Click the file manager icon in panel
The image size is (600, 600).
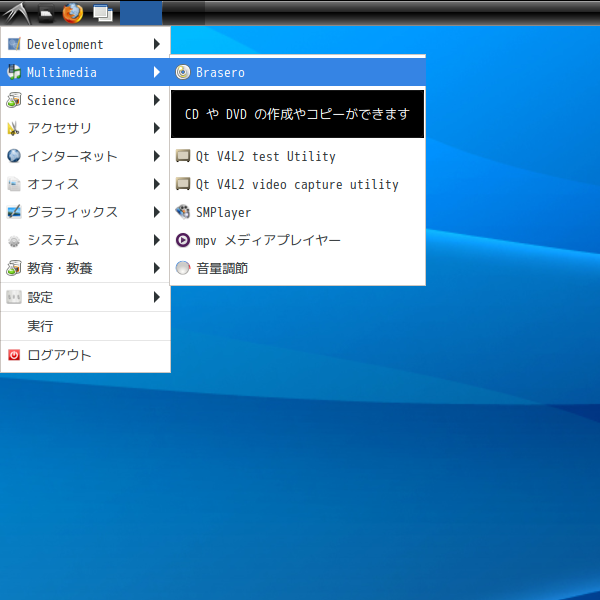click(x=45, y=14)
